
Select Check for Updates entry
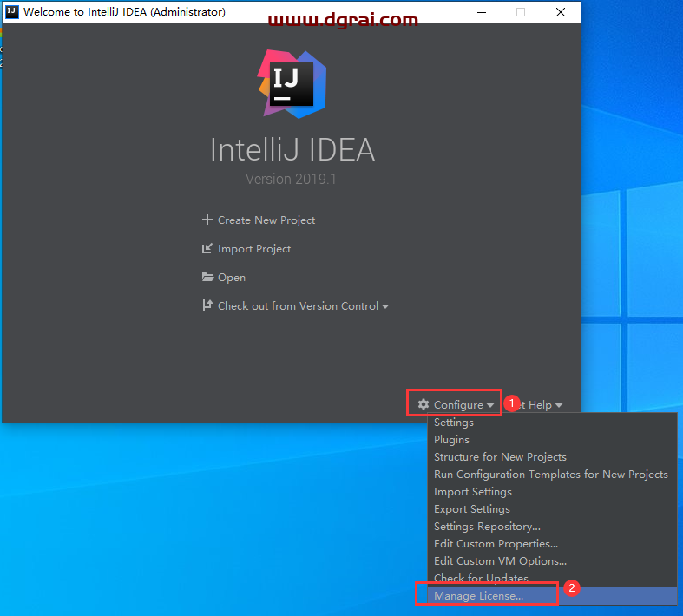coord(552,578)
